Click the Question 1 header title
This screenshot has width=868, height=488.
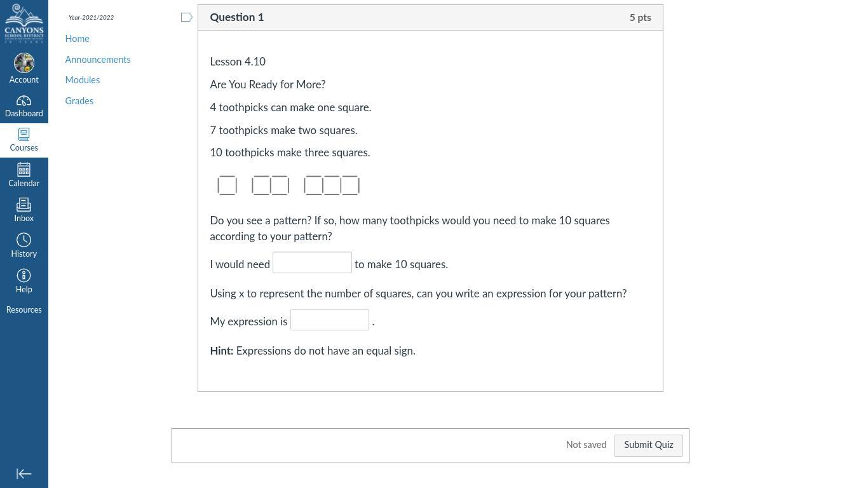pyautogui.click(x=237, y=18)
